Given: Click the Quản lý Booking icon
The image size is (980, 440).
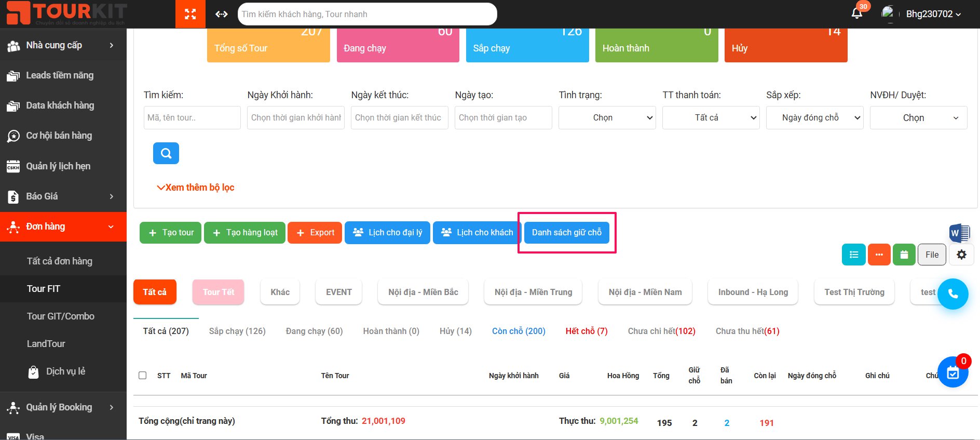Looking at the screenshot, I should click(x=13, y=408).
